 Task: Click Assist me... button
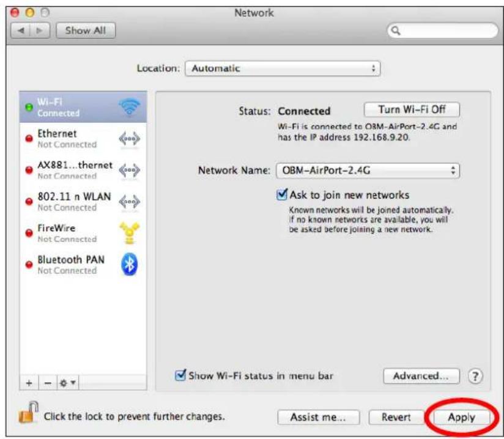coord(318,417)
